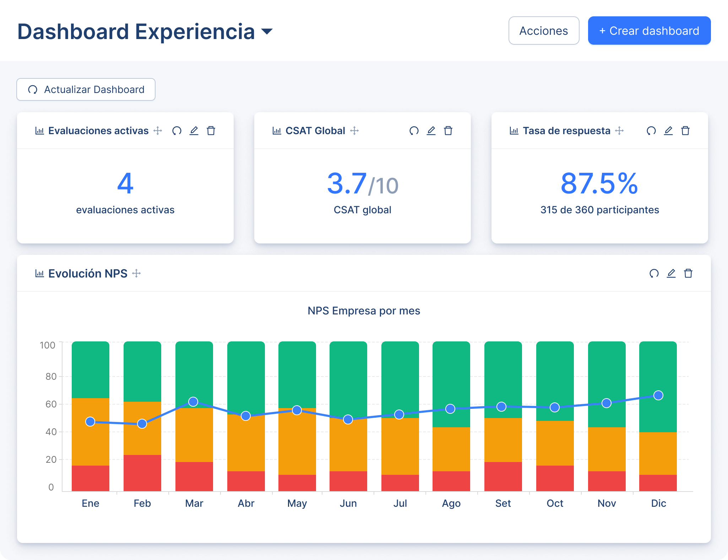This screenshot has height=560, width=728.
Task: Edit the CSAT Global widget
Action: (x=431, y=131)
